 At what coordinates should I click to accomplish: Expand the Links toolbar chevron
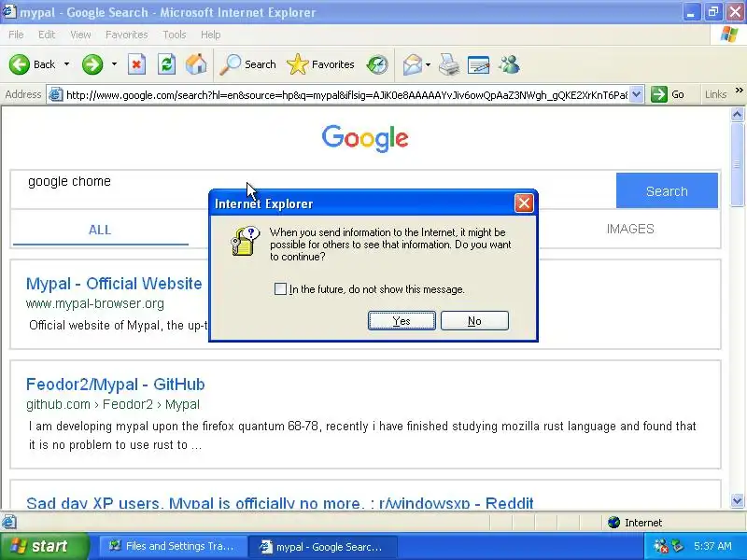click(x=739, y=90)
